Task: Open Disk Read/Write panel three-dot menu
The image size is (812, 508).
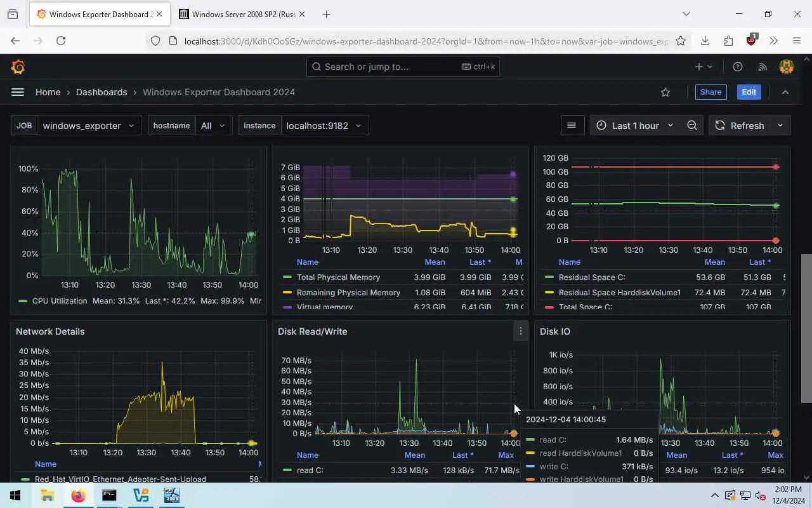Action: [x=521, y=331]
